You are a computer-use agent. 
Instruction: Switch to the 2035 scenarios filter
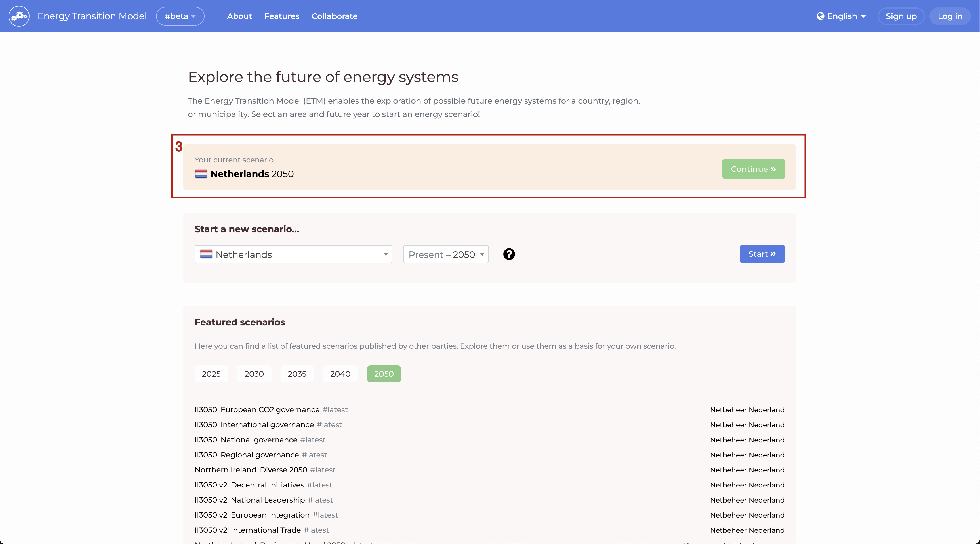[297, 374]
